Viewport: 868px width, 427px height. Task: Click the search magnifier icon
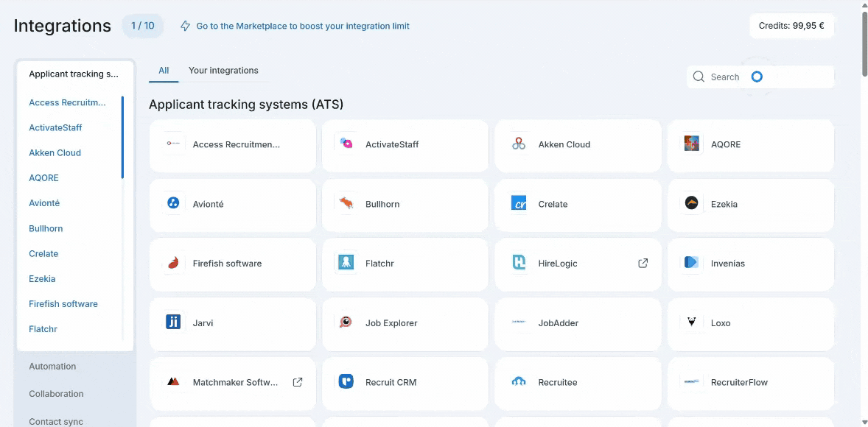pyautogui.click(x=699, y=77)
